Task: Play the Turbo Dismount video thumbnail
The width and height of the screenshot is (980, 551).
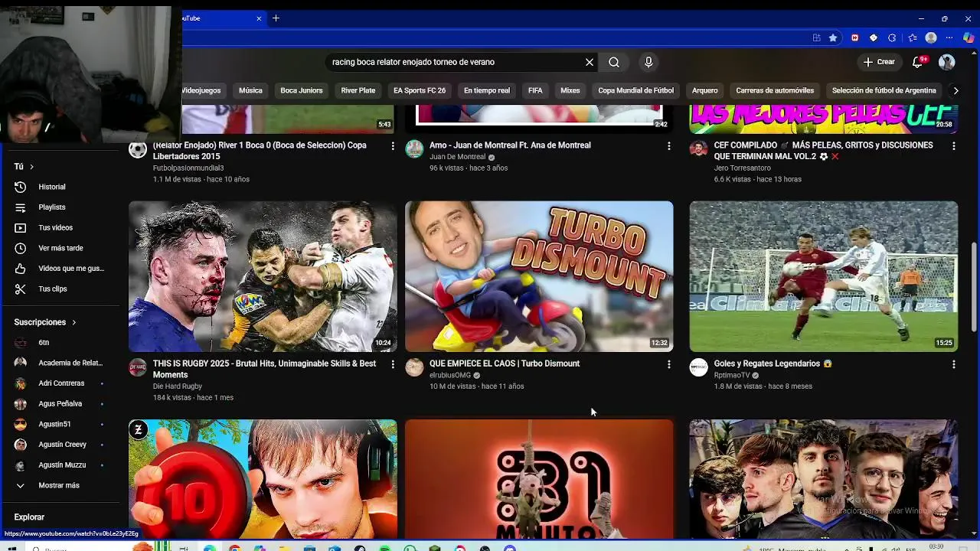Action: pos(539,276)
